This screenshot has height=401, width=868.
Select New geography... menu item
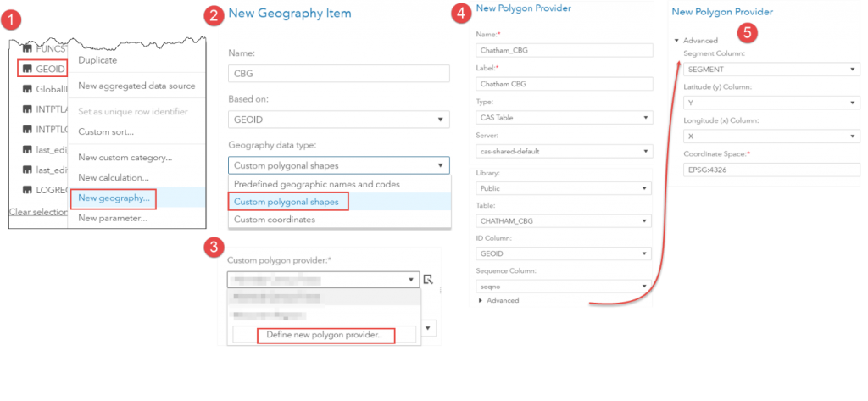click(114, 198)
